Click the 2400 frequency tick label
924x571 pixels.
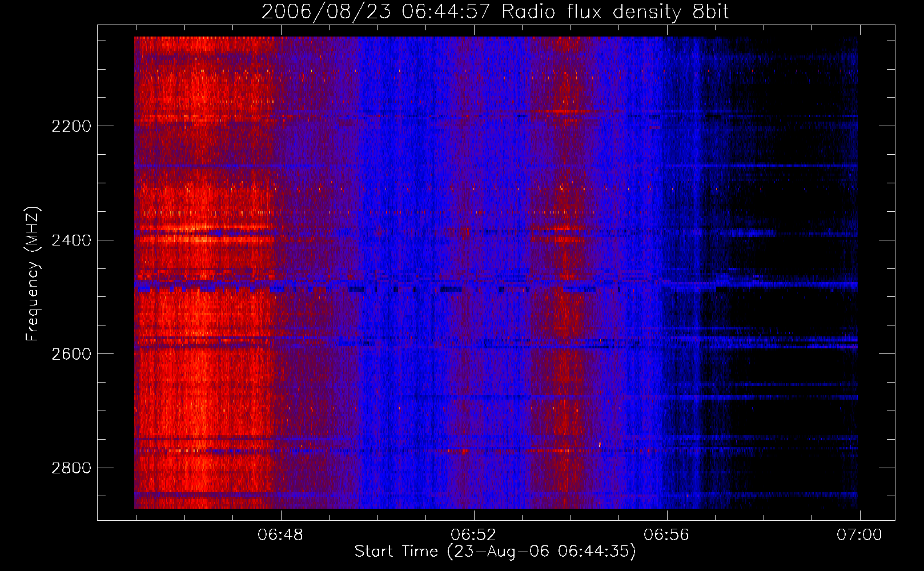71,240
